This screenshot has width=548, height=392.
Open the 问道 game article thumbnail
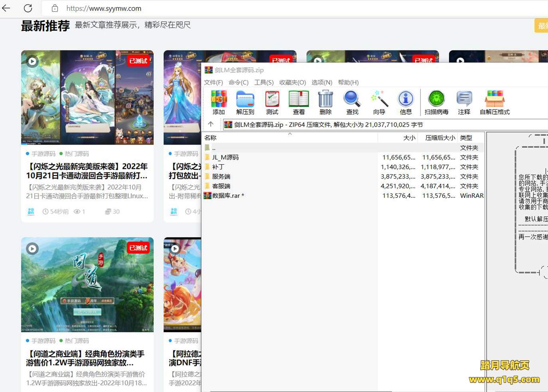pos(87,285)
